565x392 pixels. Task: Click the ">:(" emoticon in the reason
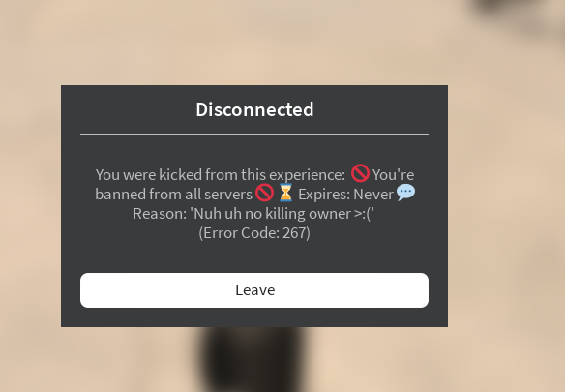[x=363, y=214]
